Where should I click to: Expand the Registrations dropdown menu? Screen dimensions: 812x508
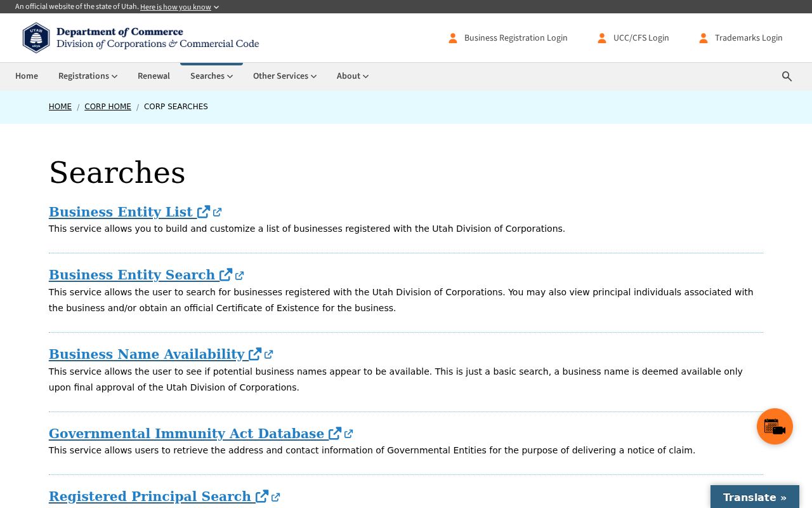tap(88, 76)
